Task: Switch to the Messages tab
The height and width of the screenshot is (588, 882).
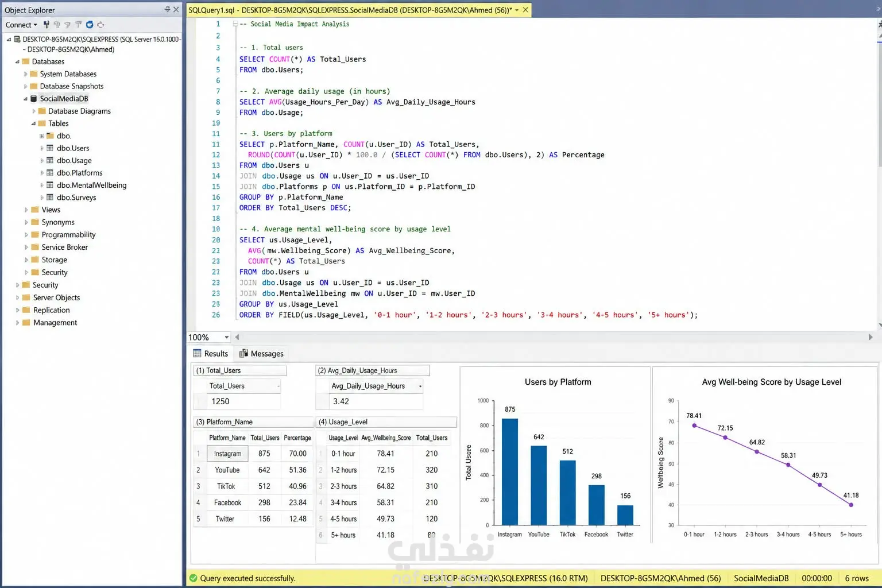Action: [261, 354]
